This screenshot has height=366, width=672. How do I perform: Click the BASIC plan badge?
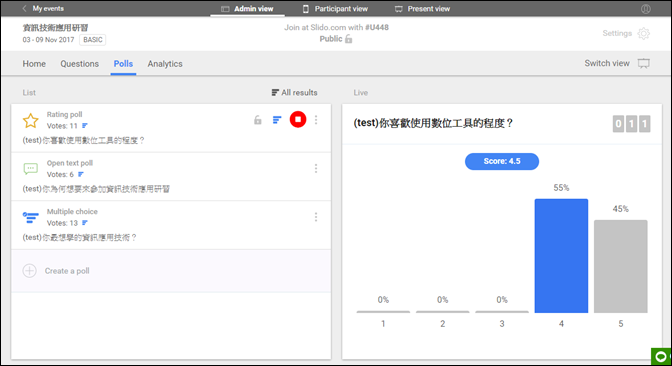click(93, 40)
